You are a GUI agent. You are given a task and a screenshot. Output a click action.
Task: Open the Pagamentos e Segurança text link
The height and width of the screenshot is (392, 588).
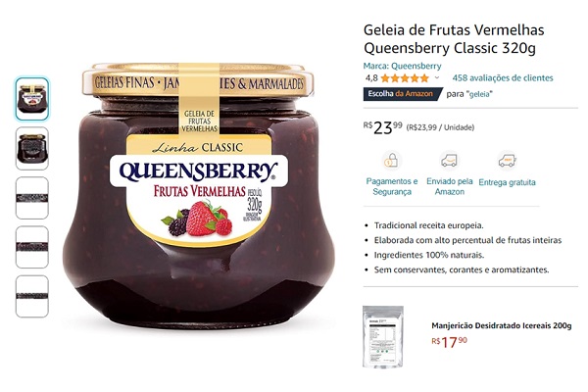(x=392, y=186)
